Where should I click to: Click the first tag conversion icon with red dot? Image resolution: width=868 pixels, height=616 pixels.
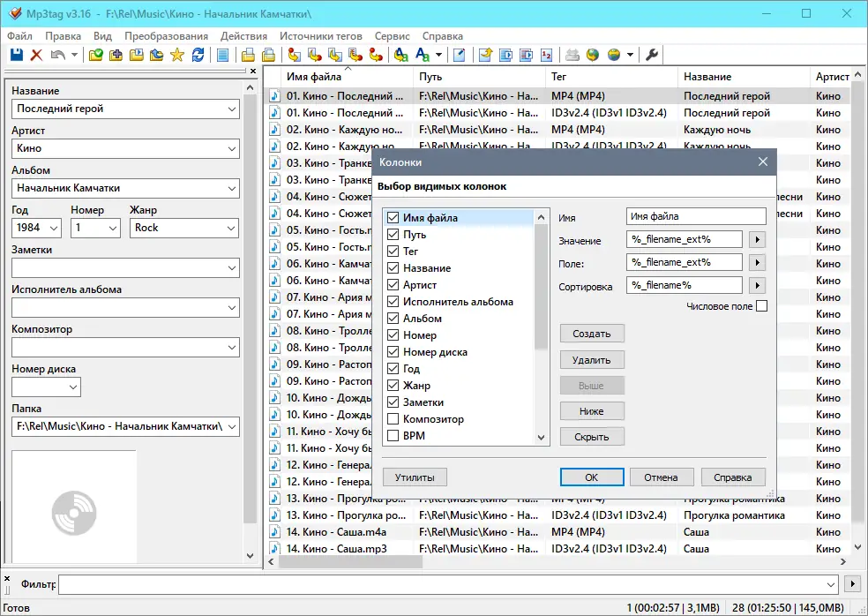tap(294, 55)
